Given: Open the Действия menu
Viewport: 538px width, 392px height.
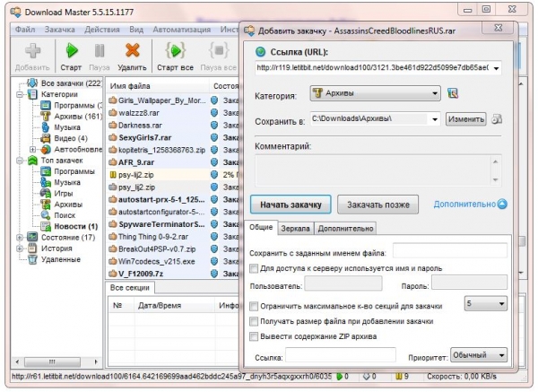Looking at the screenshot, I should pyautogui.click(x=102, y=30).
